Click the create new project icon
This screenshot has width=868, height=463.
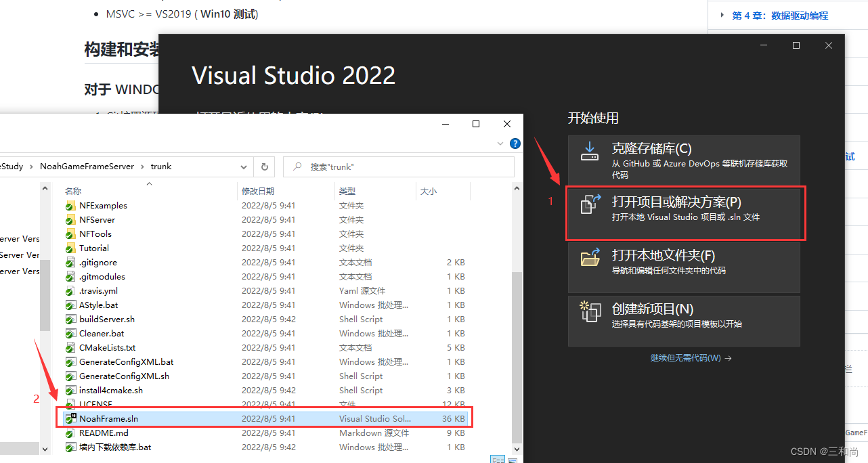[591, 311]
